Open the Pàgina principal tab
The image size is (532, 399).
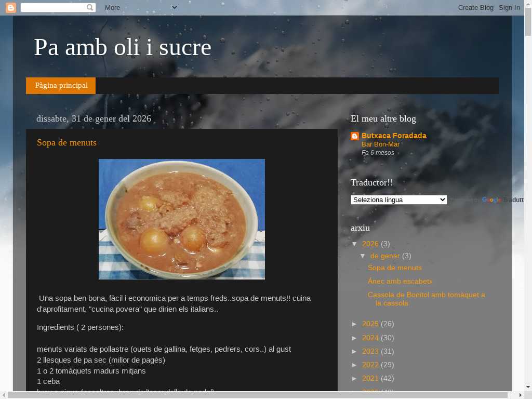[61, 86]
